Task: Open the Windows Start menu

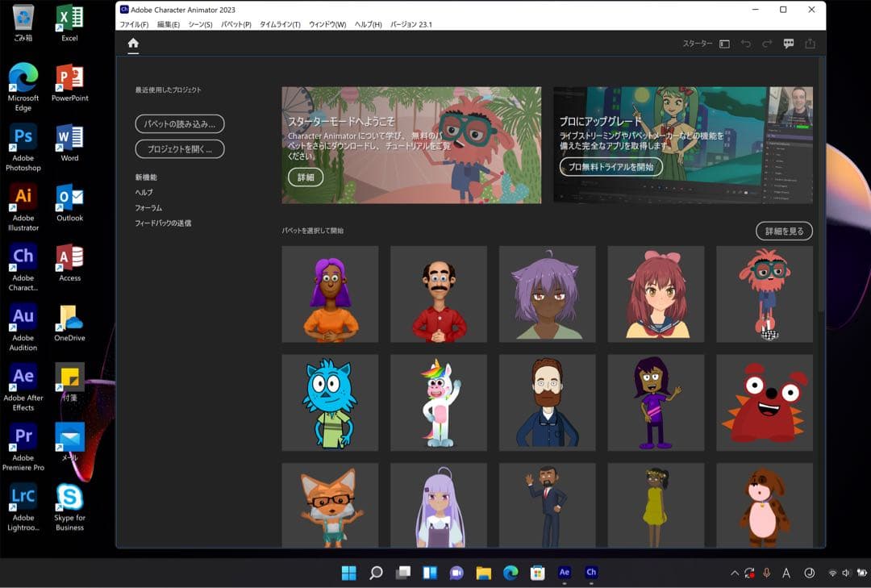Action: click(x=349, y=573)
